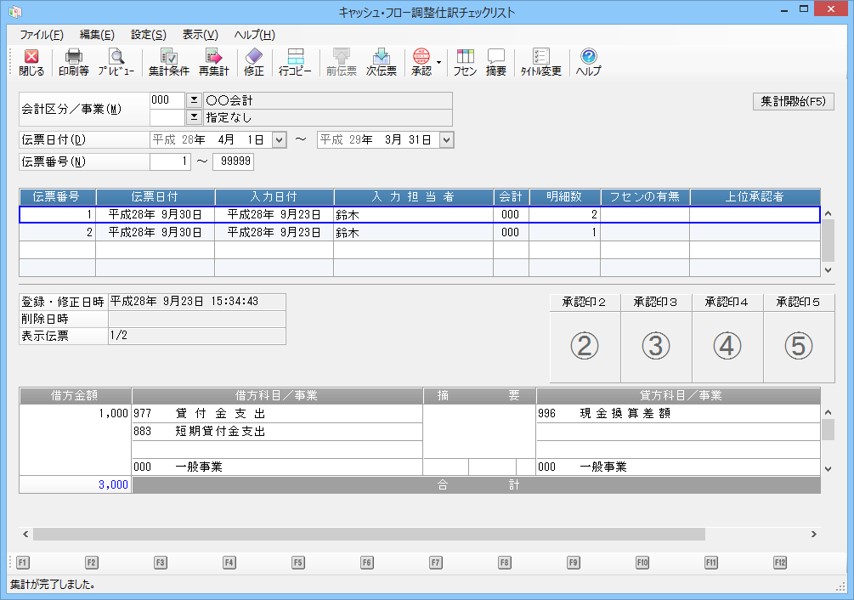
Task: Click the 閉じる (close) toolbar icon
Action: (x=31, y=62)
